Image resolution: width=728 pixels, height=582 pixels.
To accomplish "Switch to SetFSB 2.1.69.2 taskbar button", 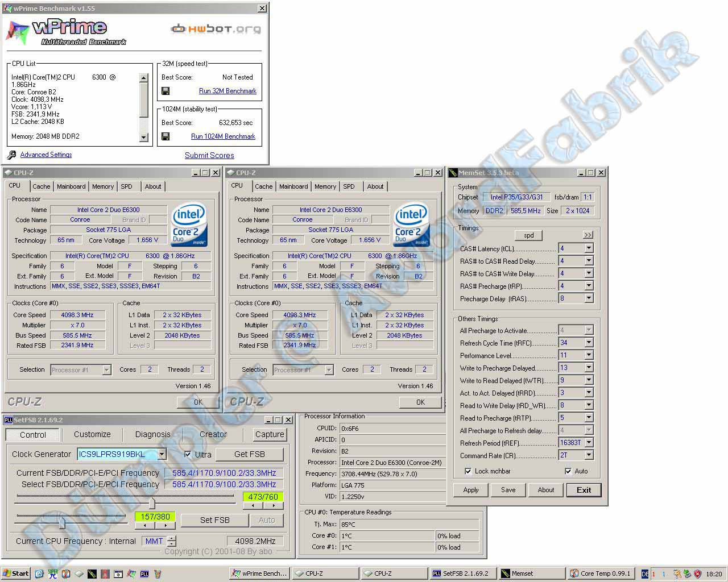I will click(x=464, y=573).
